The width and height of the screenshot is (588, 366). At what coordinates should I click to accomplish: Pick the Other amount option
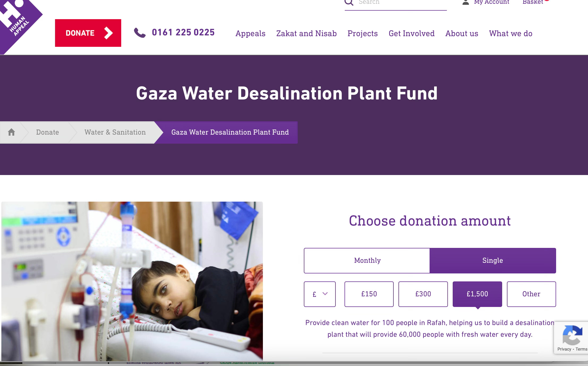(531, 294)
